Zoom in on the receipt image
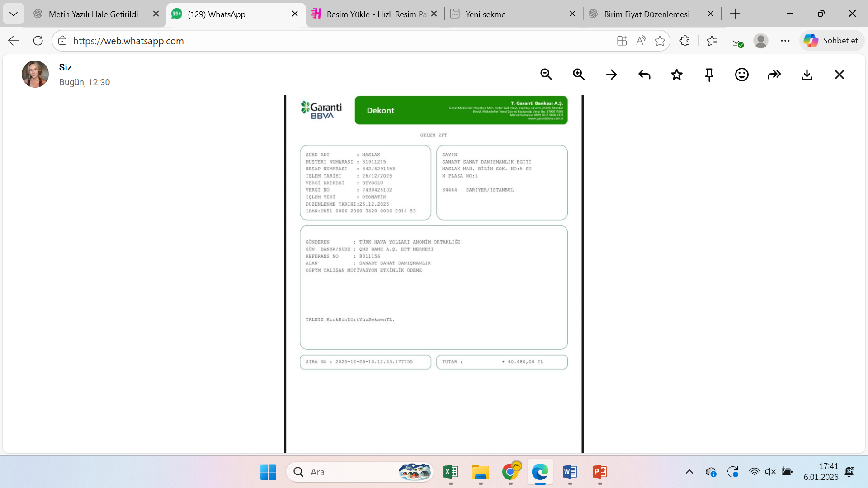Screen dimensions: 868x488 pos(579,75)
